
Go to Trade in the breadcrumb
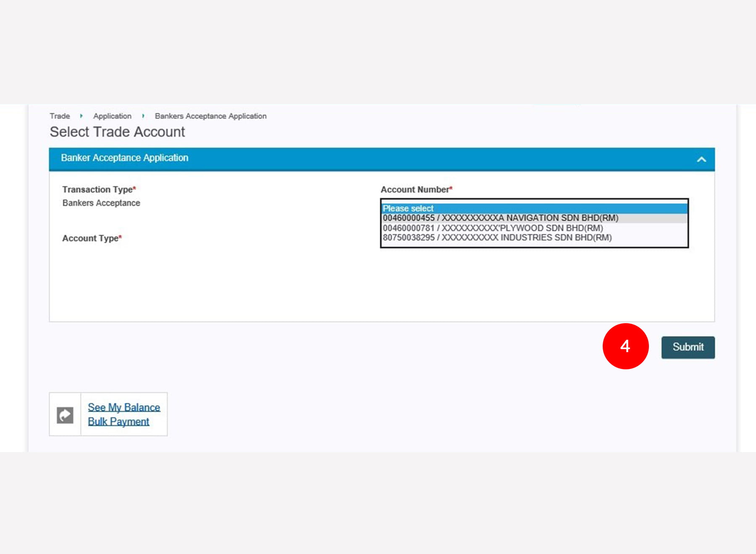(x=60, y=116)
